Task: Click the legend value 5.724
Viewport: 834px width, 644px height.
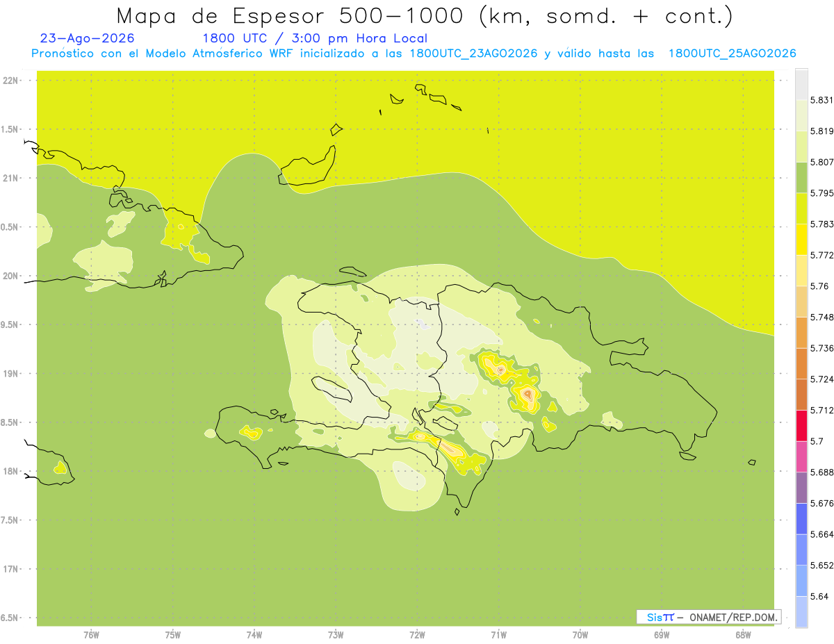Action: [822, 379]
